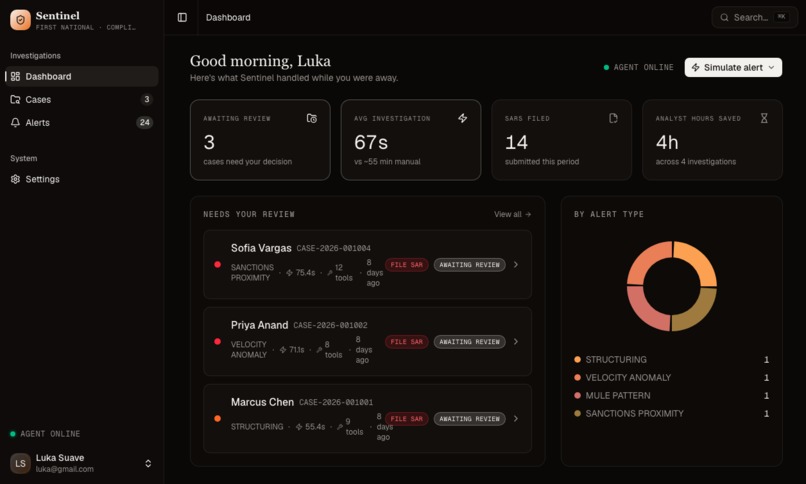Click the Structuring orange legend swatch
Image resolution: width=806 pixels, height=484 pixels.
tap(577, 360)
